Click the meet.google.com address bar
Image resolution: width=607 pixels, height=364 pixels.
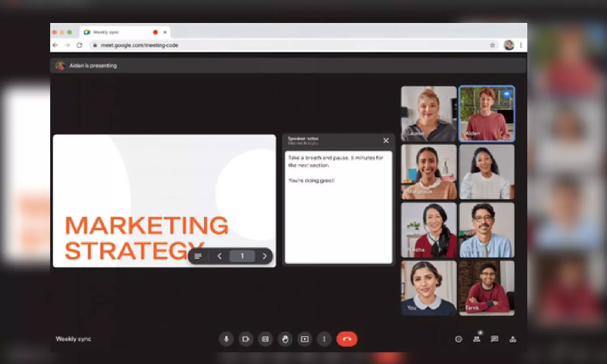283,45
